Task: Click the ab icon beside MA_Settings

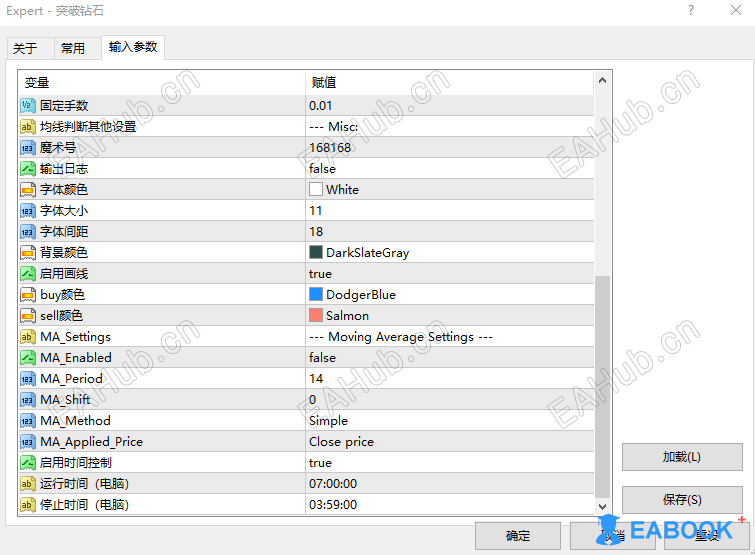Action: [x=28, y=337]
